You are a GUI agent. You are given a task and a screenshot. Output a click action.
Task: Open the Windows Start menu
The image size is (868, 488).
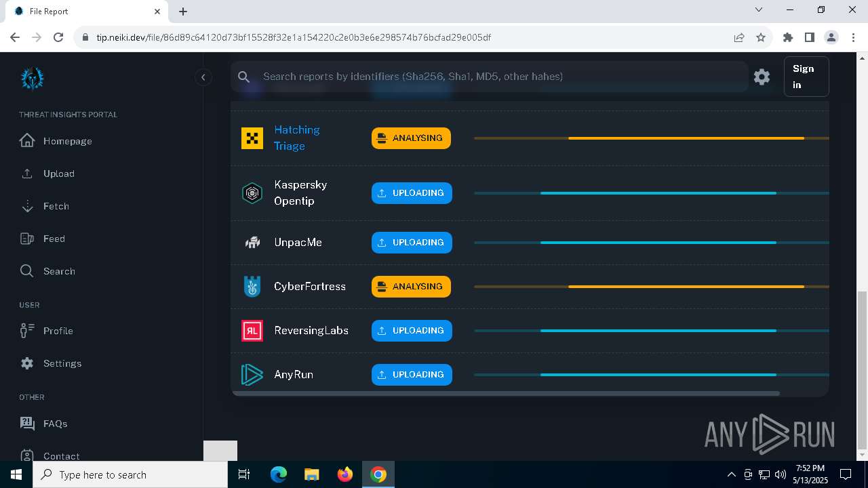[16, 474]
